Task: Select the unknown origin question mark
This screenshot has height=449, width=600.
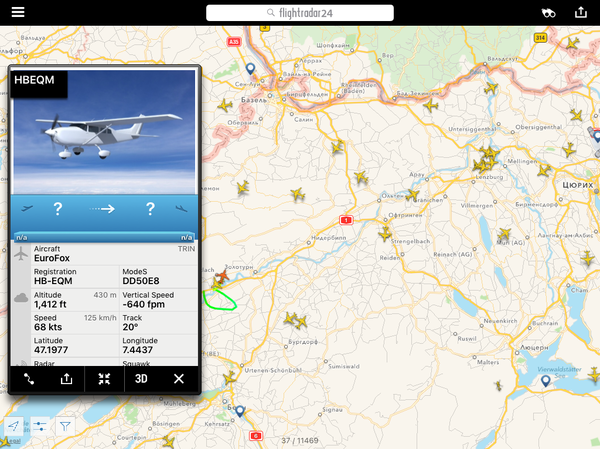Action: click(58, 209)
